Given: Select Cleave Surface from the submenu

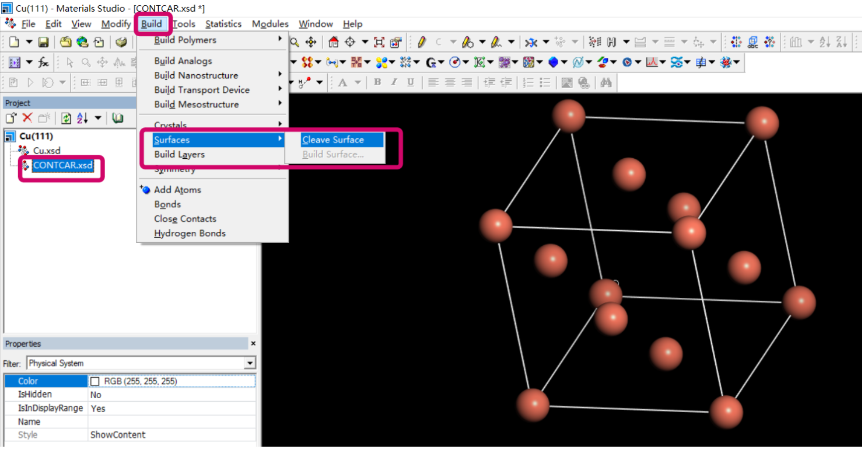Looking at the screenshot, I should pyautogui.click(x=333, y=140).
